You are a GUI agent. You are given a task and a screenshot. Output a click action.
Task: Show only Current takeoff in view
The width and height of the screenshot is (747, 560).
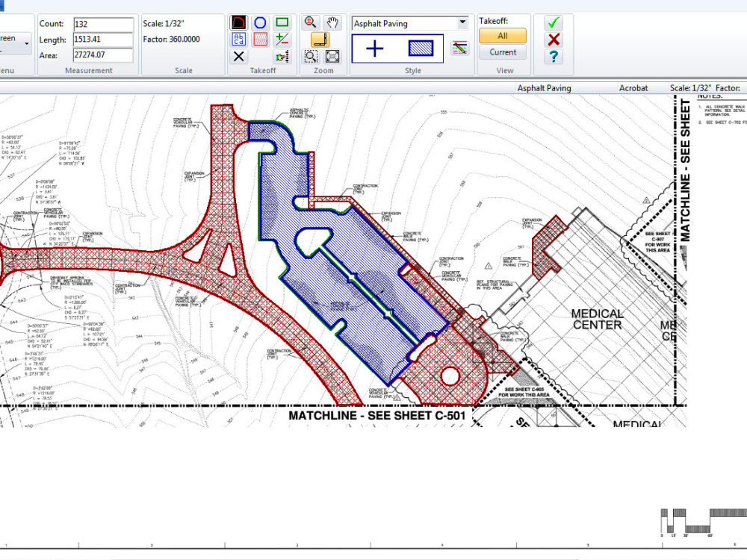503,52
